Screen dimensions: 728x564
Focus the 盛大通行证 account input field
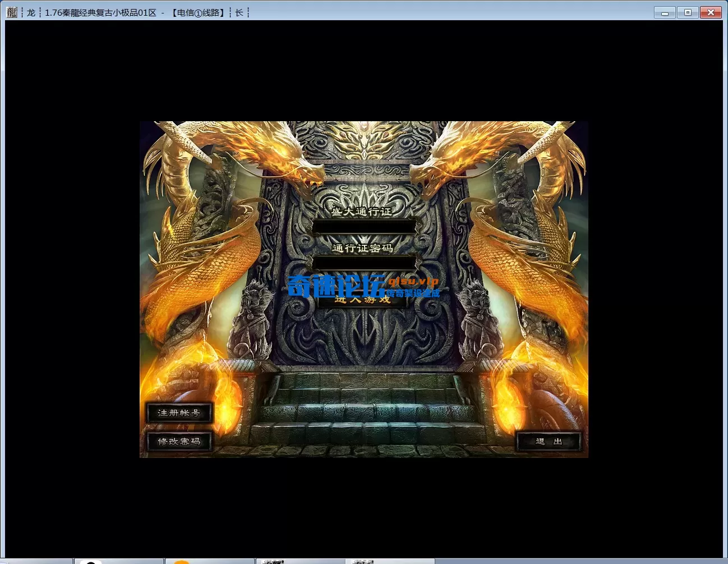coord(364,227)
